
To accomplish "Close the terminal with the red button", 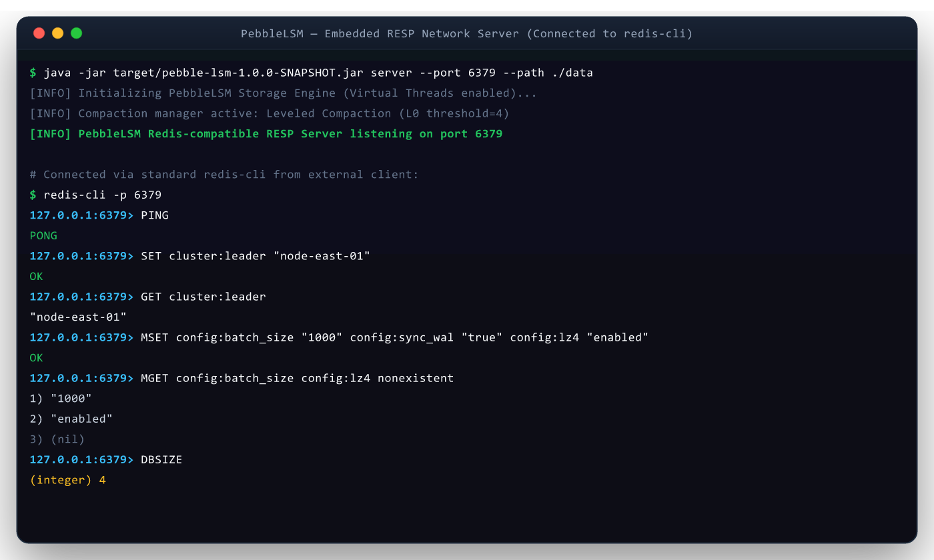I will point(39,33).
